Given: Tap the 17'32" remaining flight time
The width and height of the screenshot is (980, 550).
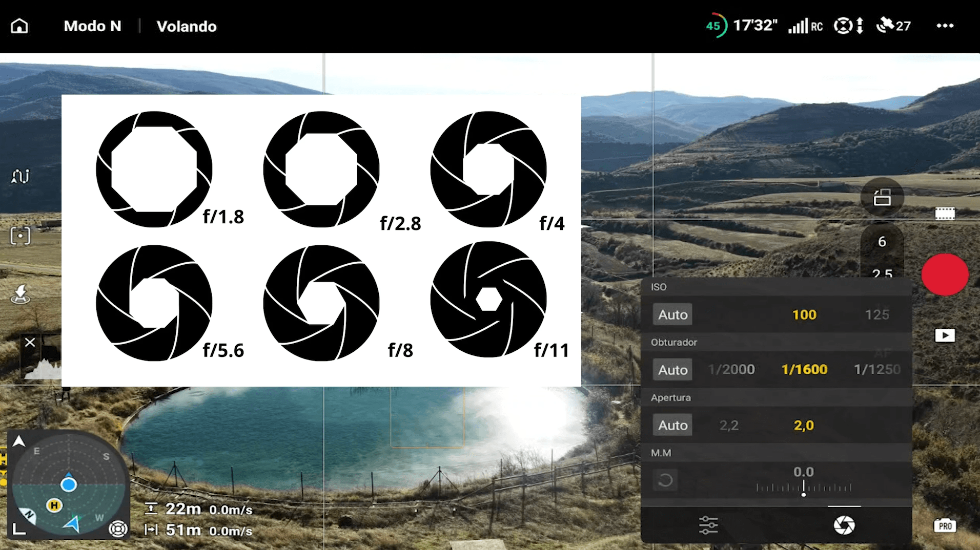Looking at the screenshot, I should [755, 25].
